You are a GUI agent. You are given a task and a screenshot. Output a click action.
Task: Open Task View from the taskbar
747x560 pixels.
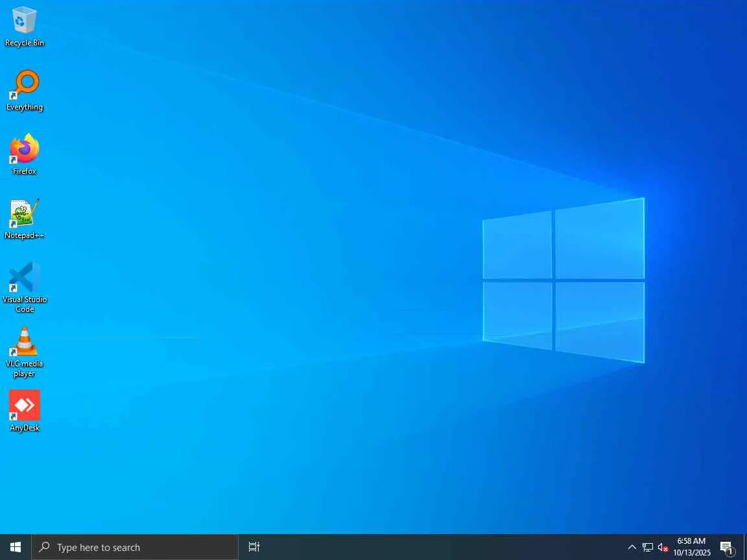(254, 547)
